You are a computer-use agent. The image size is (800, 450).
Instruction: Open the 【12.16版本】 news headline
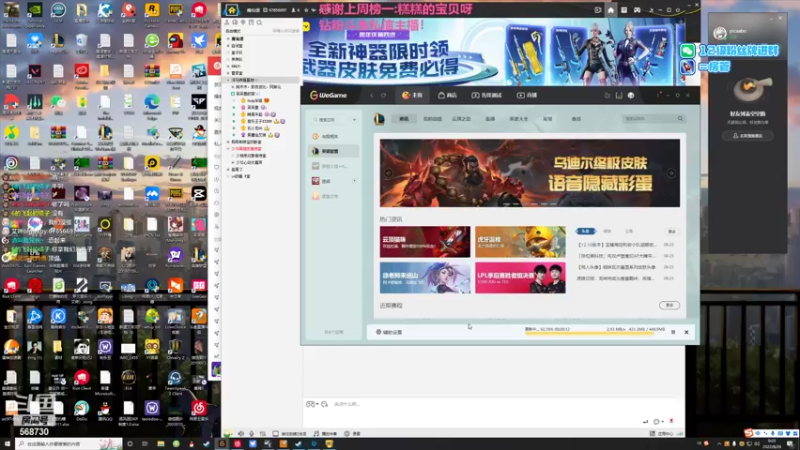tap(616, 245)
